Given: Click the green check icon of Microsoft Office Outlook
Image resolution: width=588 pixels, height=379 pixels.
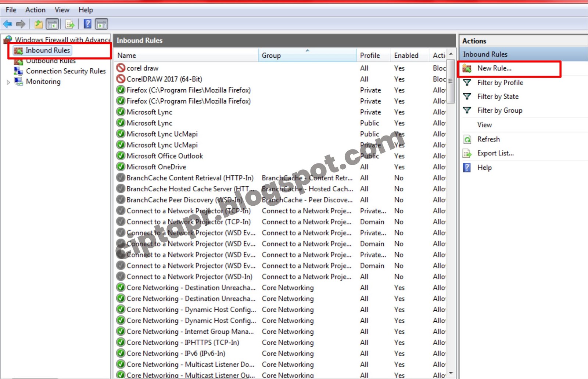Looking at the screenshot, I should pos(121,156).
